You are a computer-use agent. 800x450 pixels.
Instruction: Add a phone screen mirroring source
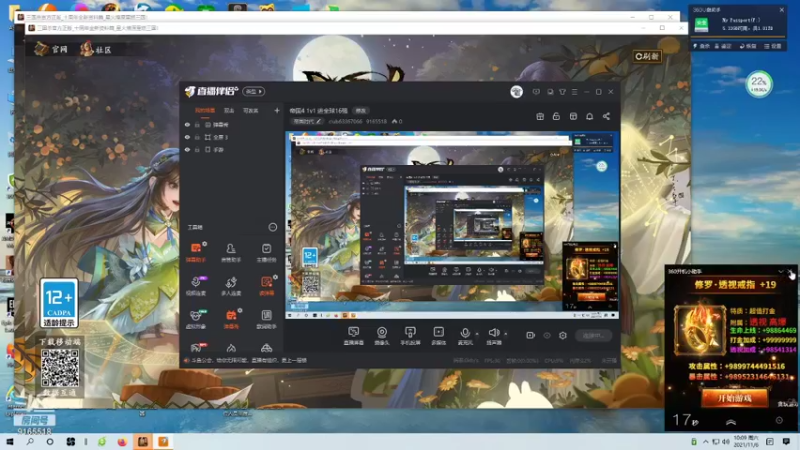[410, 335]
